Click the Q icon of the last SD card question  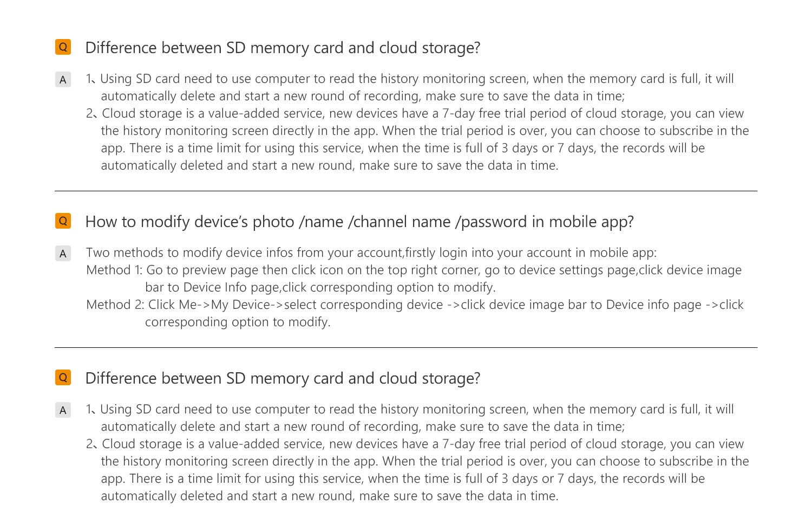[x=63, y=378]
